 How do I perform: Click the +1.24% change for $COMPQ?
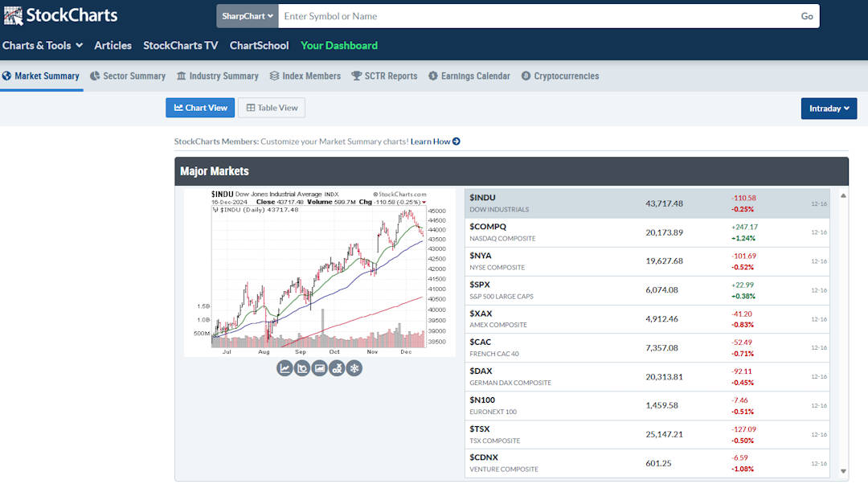click(x=743, y=239)
